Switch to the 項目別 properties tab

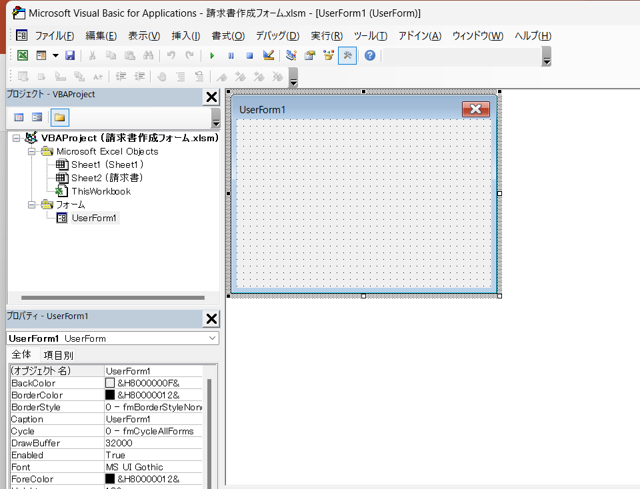point(58,355)
